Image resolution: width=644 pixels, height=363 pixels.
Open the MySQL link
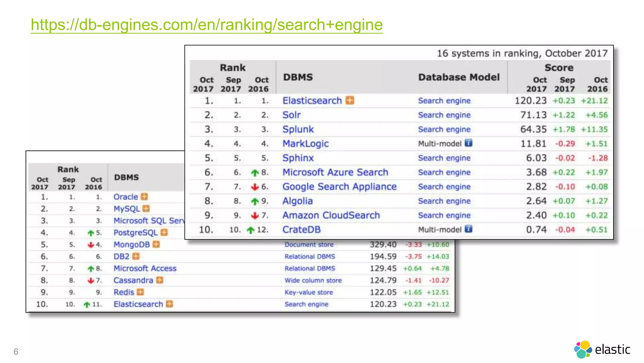tap(126, 209)
